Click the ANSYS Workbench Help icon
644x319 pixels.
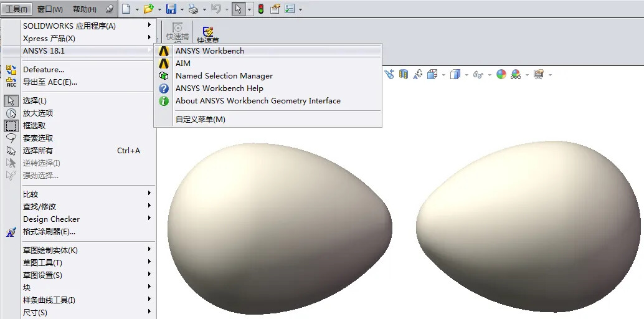click(x=164, y=88)
